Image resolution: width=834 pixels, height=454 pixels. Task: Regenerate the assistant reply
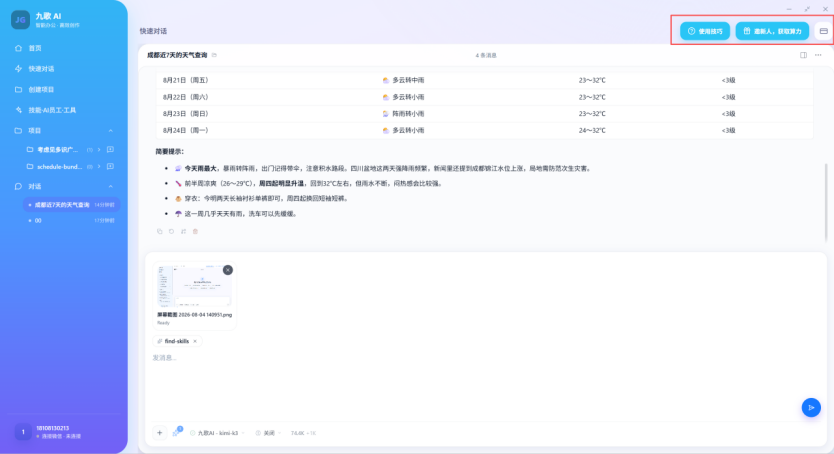click(x=171, y=231)
